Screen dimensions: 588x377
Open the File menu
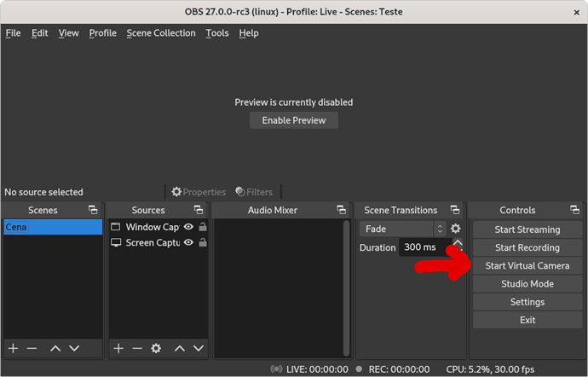[13, 33]
